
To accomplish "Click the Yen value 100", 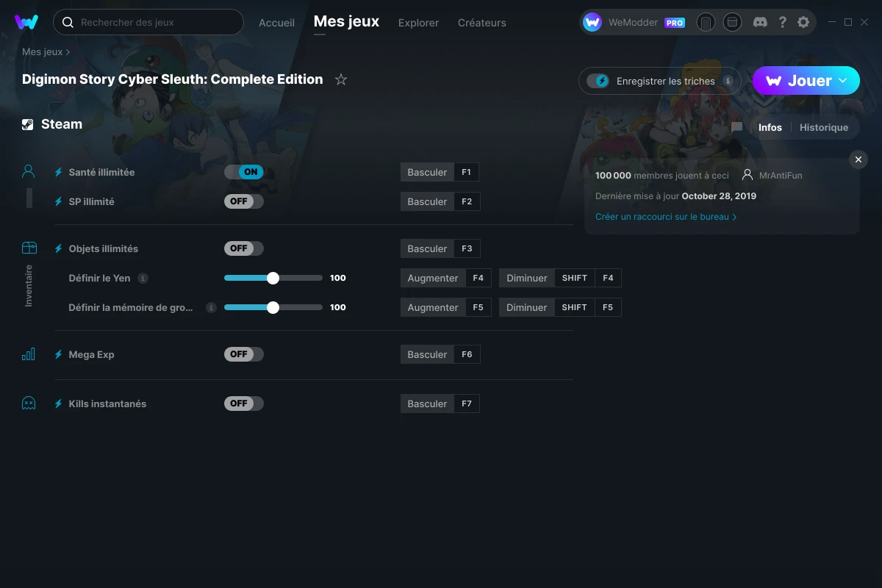I will coord(338,278).
